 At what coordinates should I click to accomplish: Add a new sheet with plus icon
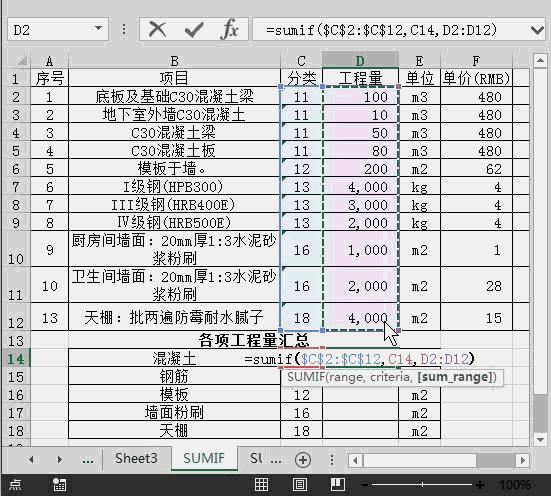coord(303,460)
